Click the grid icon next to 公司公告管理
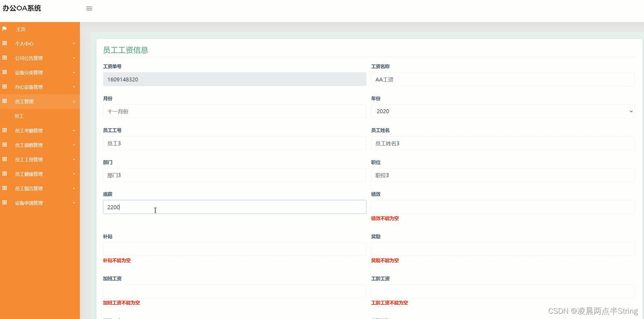Screen dimensions: 644x319 click(x=4, y=58)
